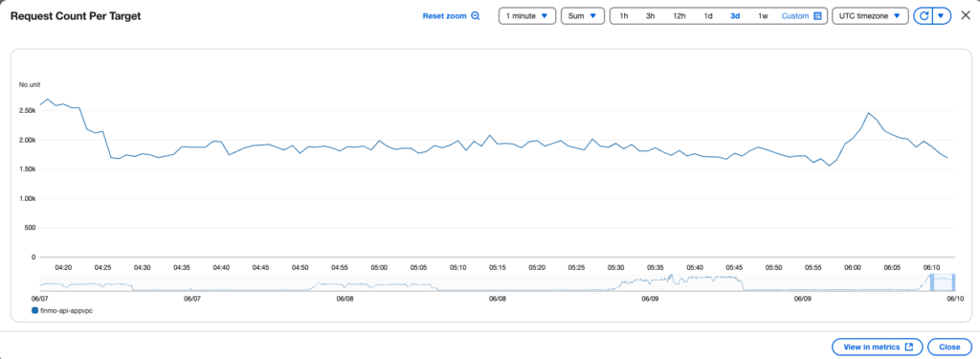Expand the refresh options arrow
The image size is (980, 359).
(942, 16)
